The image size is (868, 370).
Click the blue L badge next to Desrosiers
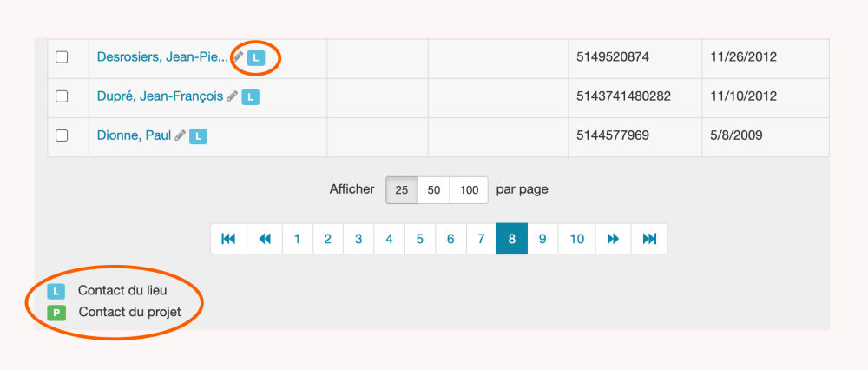256,57
